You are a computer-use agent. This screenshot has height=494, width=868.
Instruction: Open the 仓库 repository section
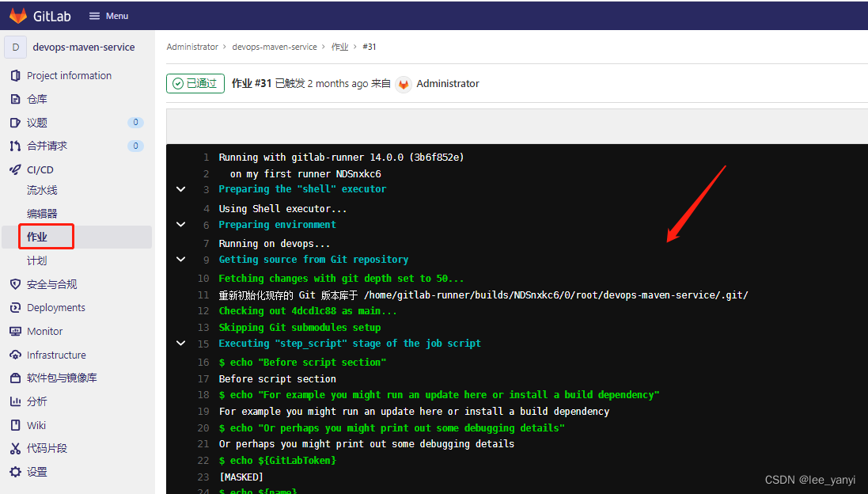pos(37,98)
